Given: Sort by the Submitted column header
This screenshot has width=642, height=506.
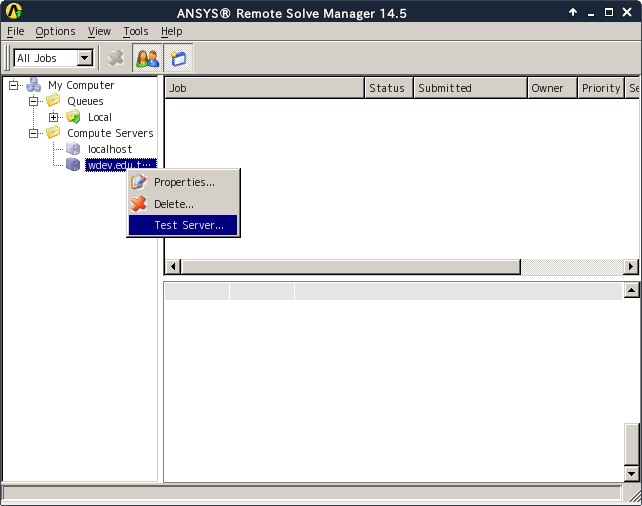Looking at the screenshot, I should point(470,88).
